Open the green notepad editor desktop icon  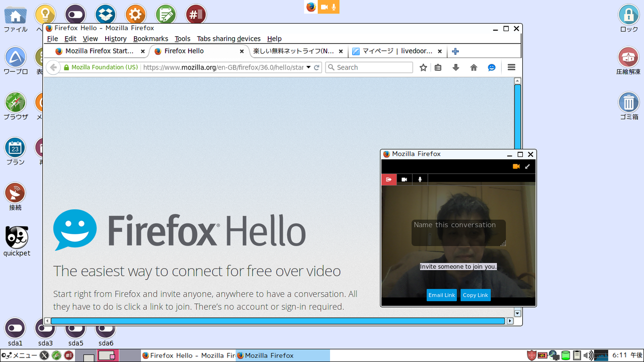166,14
